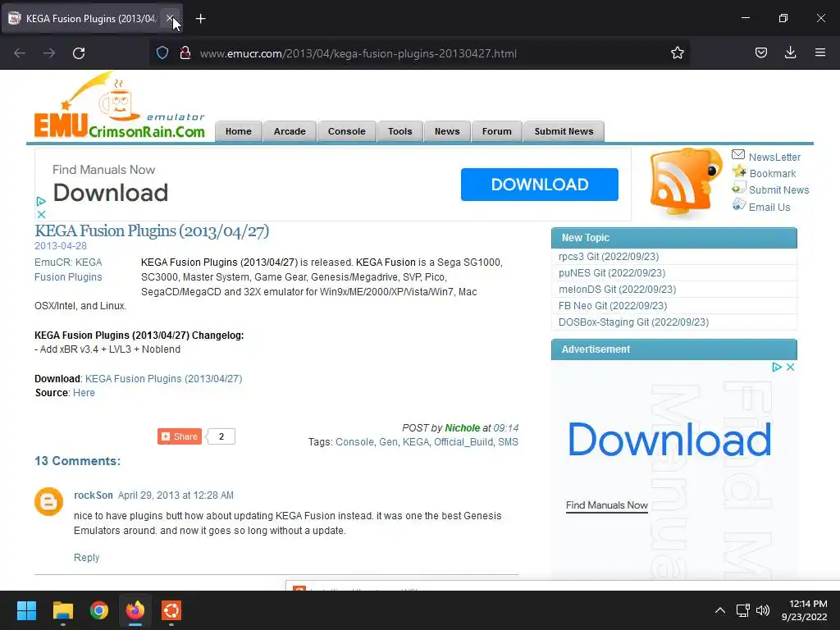
Task: Close the top banner ad with X
Action: (x=41, y=214)
